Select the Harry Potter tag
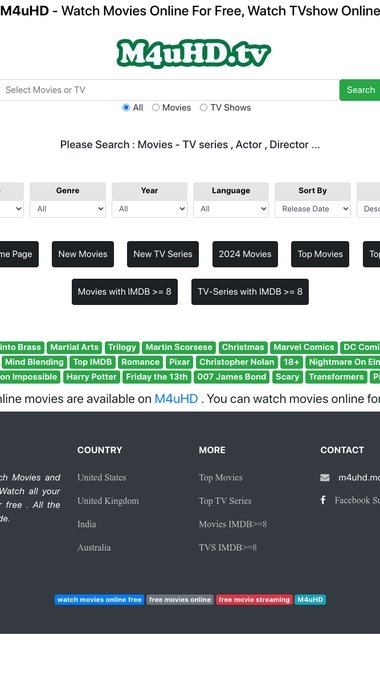Viewport: 380px width, 680px height. pyautogui.click(x=92, y=377)
